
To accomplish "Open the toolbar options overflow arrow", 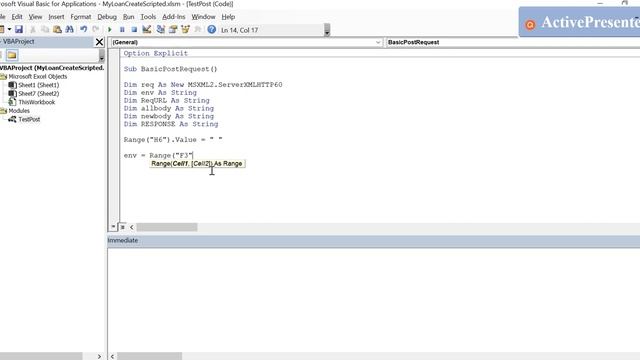I will coord(327,30).
